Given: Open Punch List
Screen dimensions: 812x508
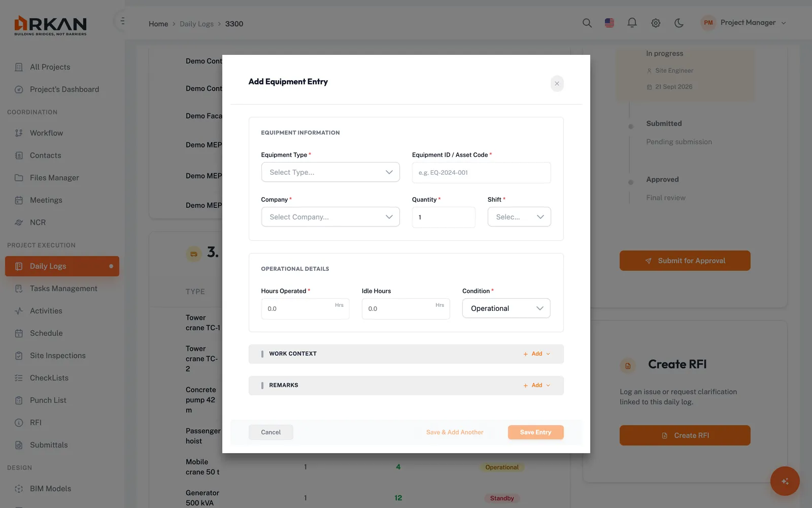Looking at the screenshot, I should coord(62,400).
